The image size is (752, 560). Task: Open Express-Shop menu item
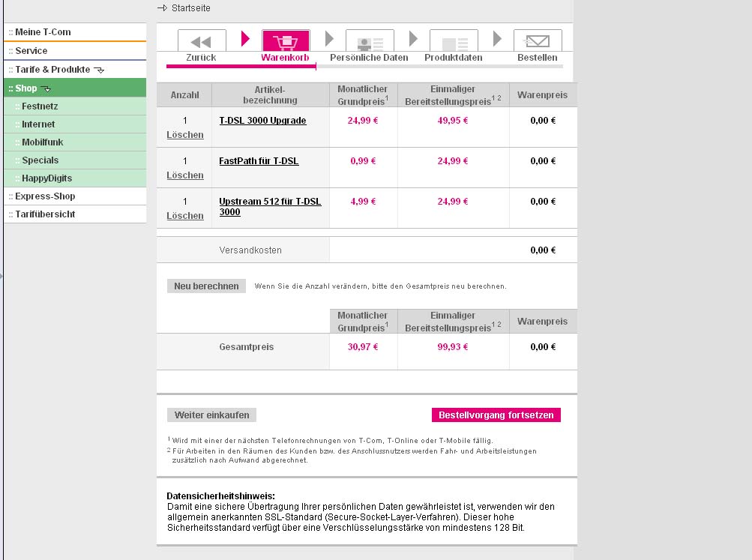(x=75, y=196)
